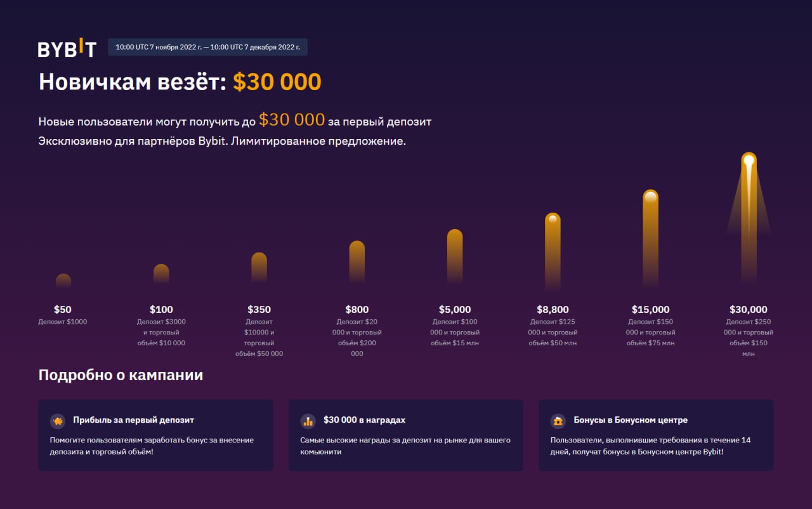This screenshot has height=509, width=812.
Task: Click the Bonus Center gift icon
Action: tap(558, 421)
